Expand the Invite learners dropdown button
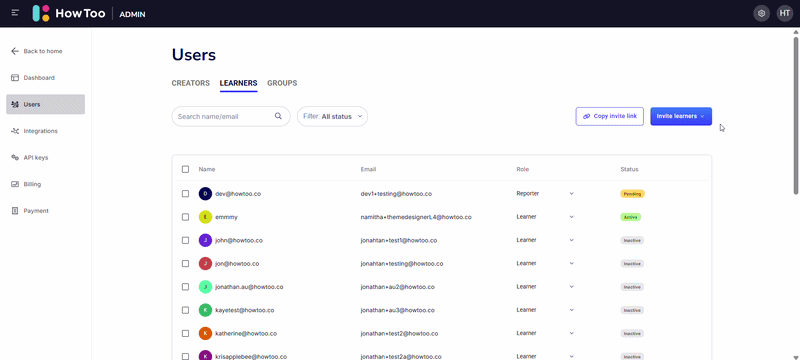 point(681,116)
